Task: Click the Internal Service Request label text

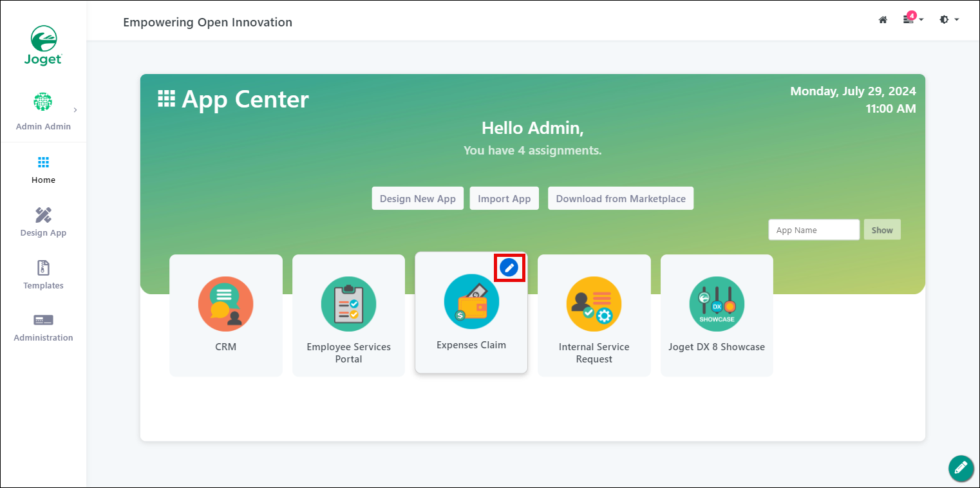Action: pos(594,353)
